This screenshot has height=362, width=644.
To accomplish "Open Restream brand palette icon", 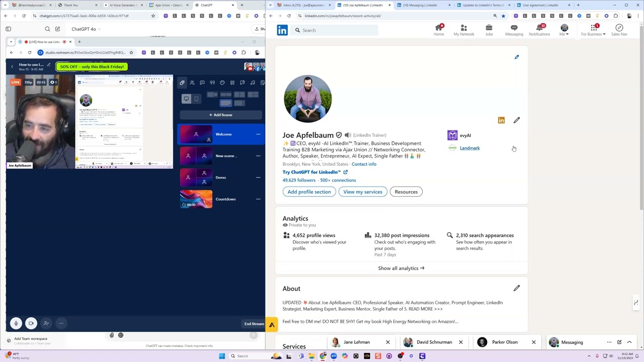I will (222, 82).
